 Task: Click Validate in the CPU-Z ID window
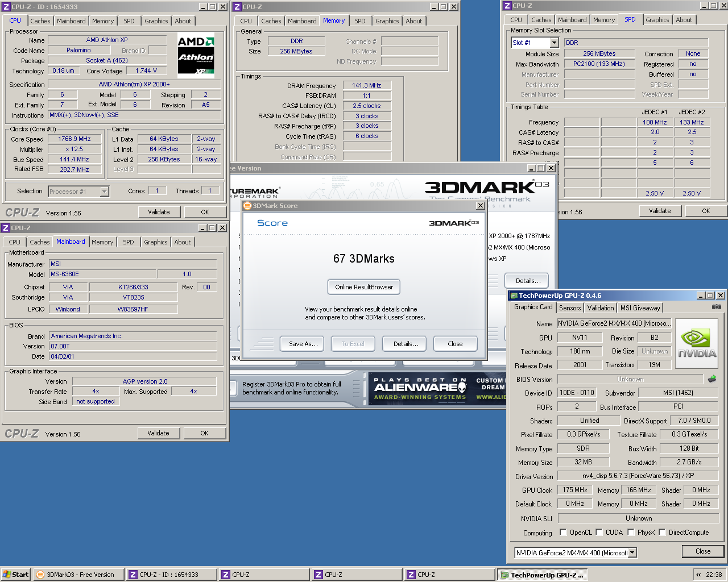pyautogui.click(x=159, y=212)
